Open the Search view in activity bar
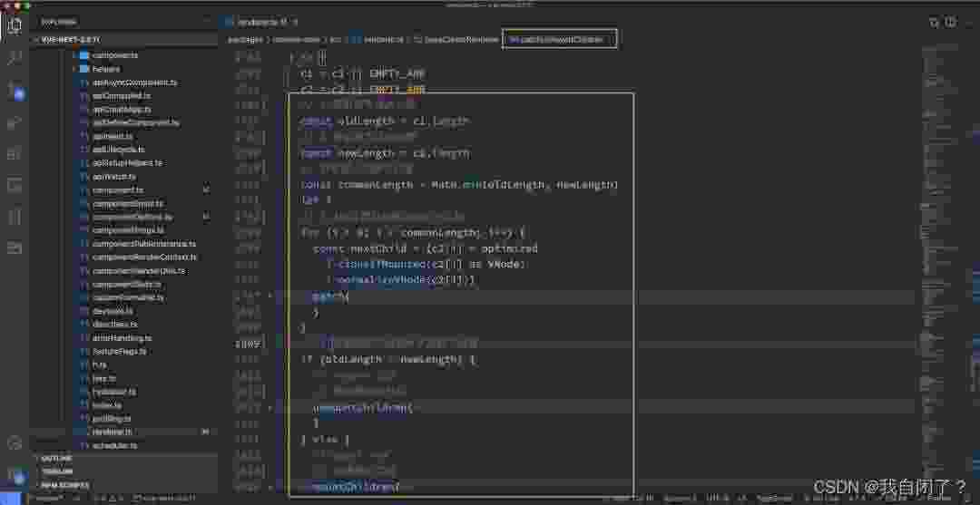Viewport: 980px width, 505px height. click(x=15, y=59)
